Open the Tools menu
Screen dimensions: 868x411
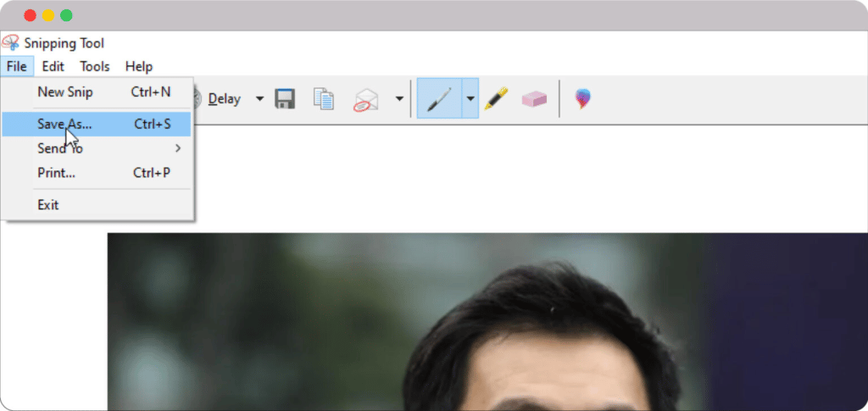click(x=95, y=66)
